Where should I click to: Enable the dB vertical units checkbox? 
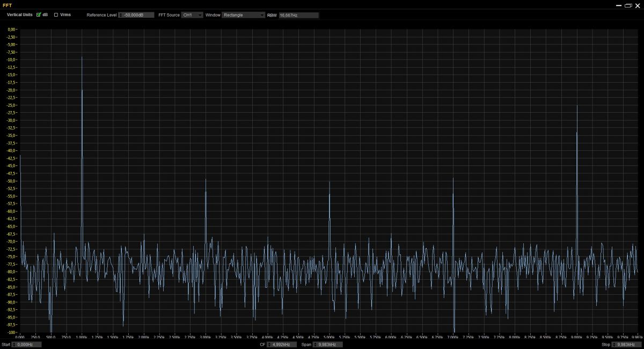(x=39, y=15)
